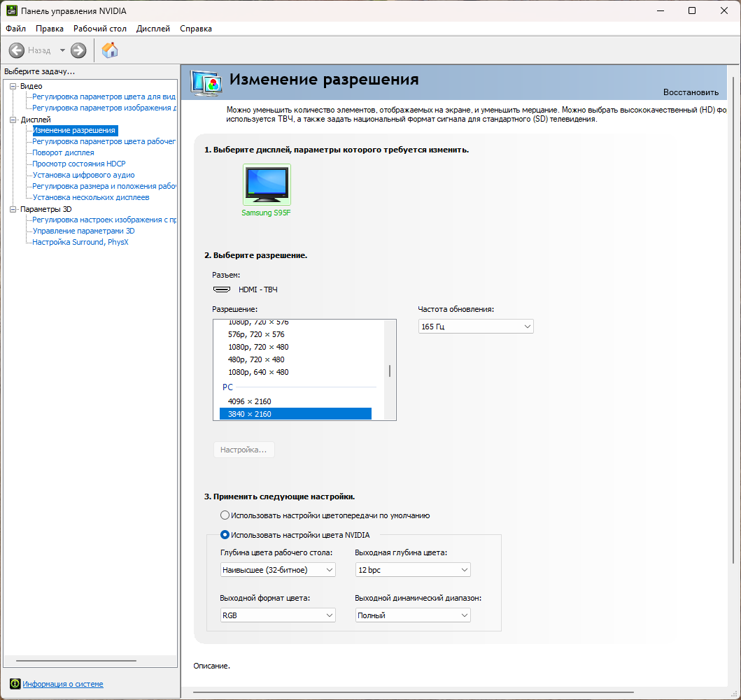Open Выходной динамический диапазон dropdown

click(x=413, y=615)
